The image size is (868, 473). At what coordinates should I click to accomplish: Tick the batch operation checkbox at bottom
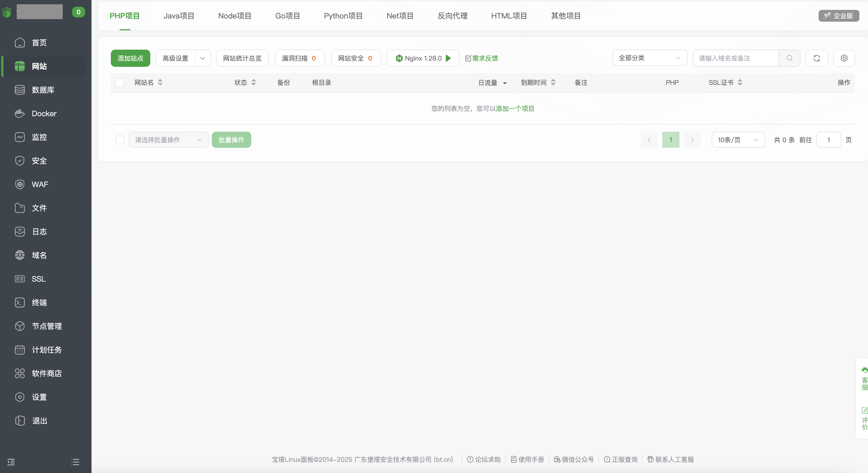click(x=120, y=140)
